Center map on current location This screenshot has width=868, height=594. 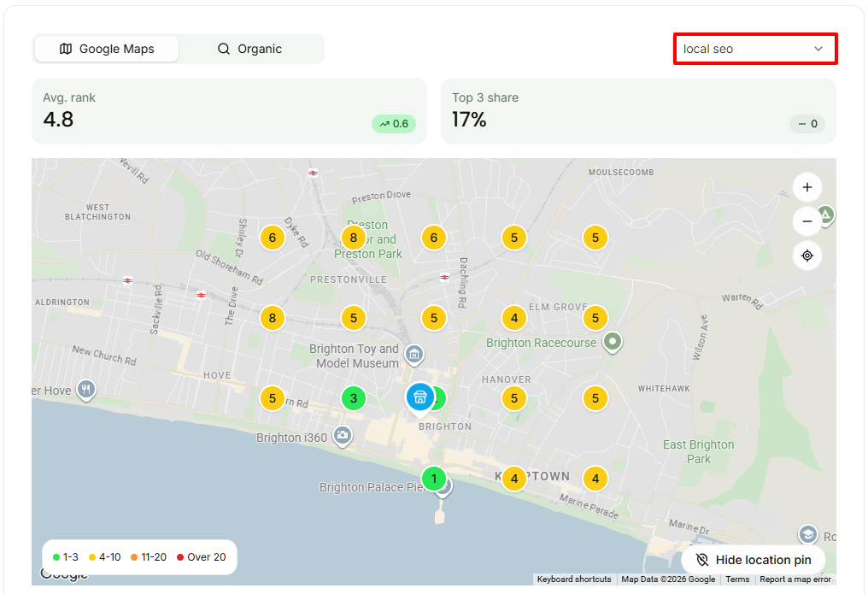coord(806,256)
